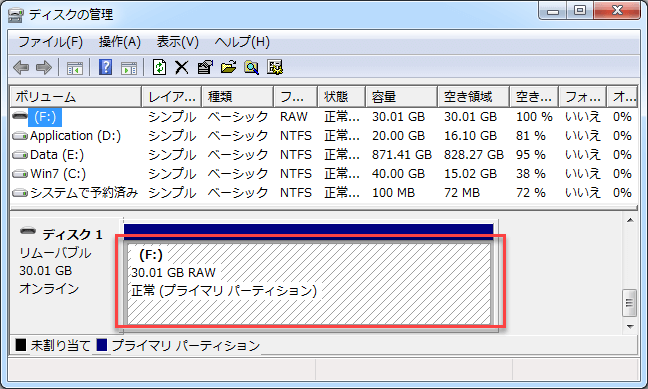The width and height of the screenshot is (648, 389).
Task: Select the Win7 (C:) volume row
Action: pyautogui.click(x=324, y=174)
